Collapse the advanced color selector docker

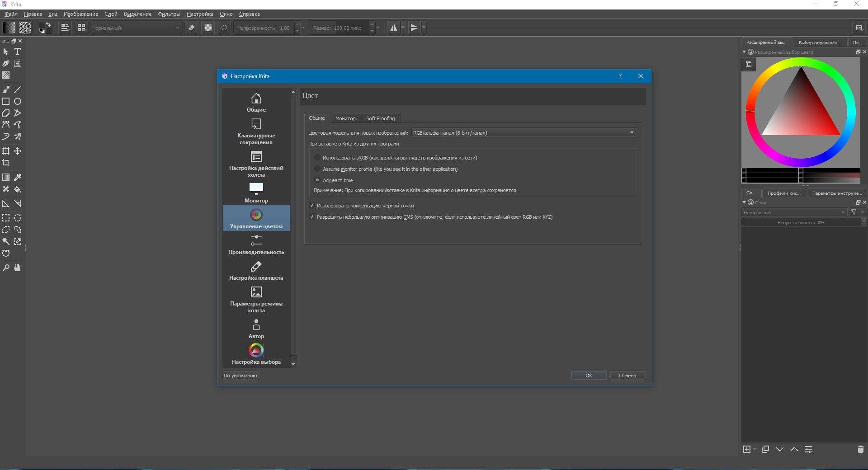pyautogui.click(x=744, y=52)
